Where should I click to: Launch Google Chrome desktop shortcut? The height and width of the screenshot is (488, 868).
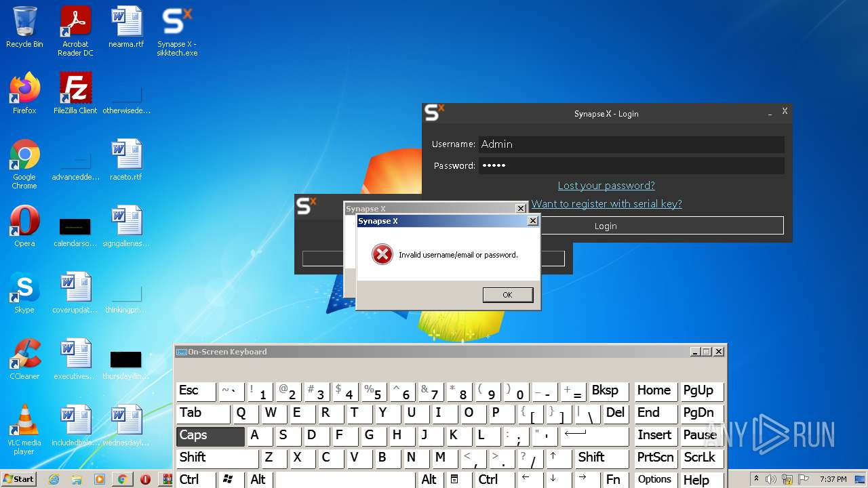coord(24,164)
